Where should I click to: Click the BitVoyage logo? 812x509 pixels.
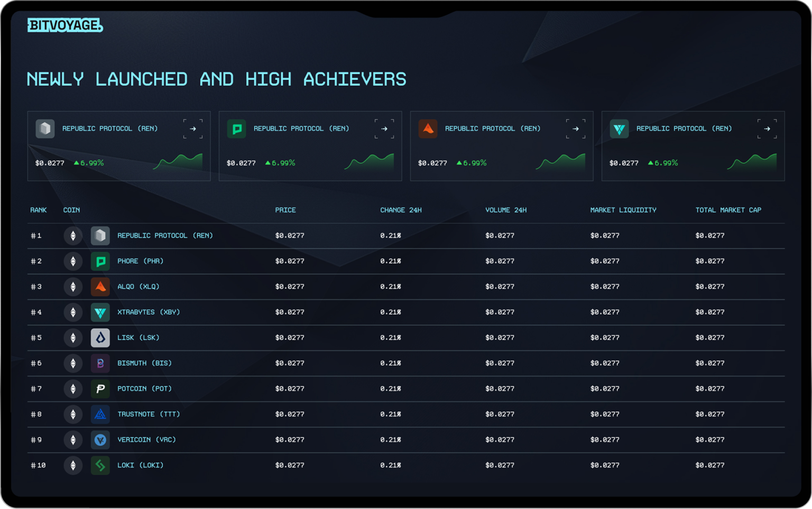pyautogui.click(x=65, y=25)
